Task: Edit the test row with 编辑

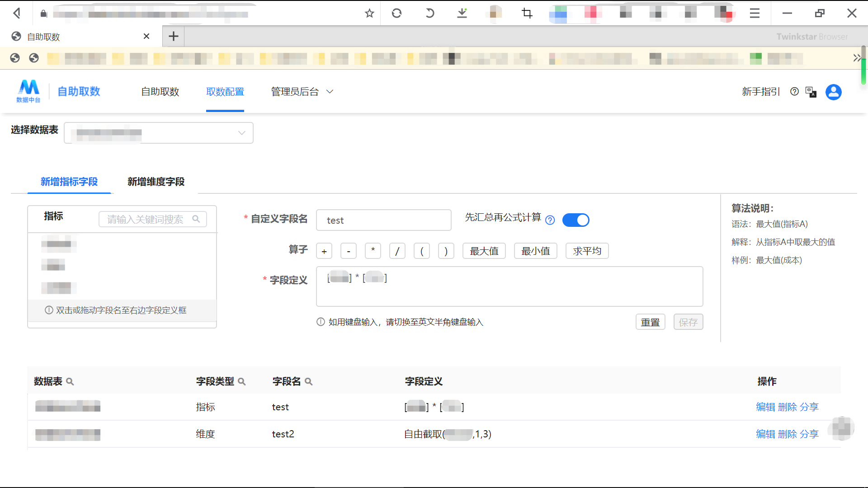Action: (x=765, y=407)
